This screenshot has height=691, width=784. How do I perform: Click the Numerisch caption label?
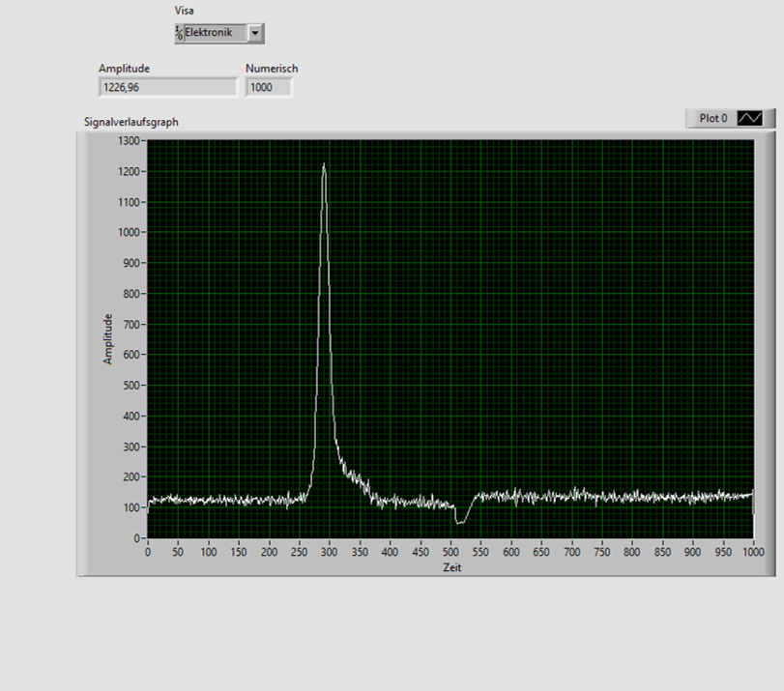point(272,69)
